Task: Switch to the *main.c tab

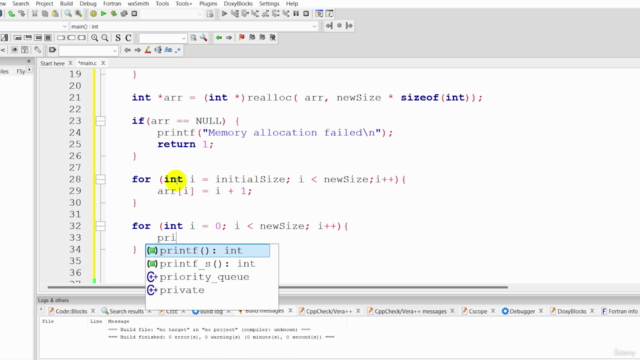Action: pos(87,63)
